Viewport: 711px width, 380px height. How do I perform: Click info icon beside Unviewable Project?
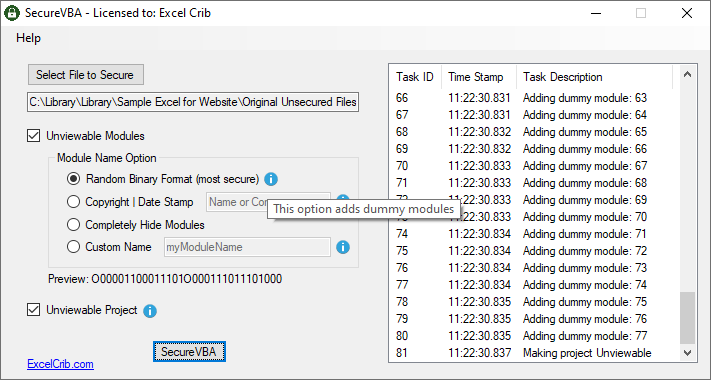point(150,311)
